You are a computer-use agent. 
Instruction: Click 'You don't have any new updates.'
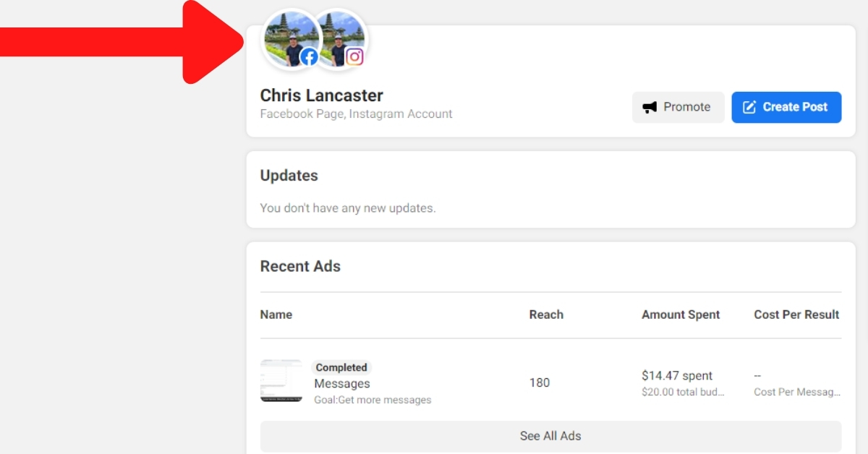(348, 208)
